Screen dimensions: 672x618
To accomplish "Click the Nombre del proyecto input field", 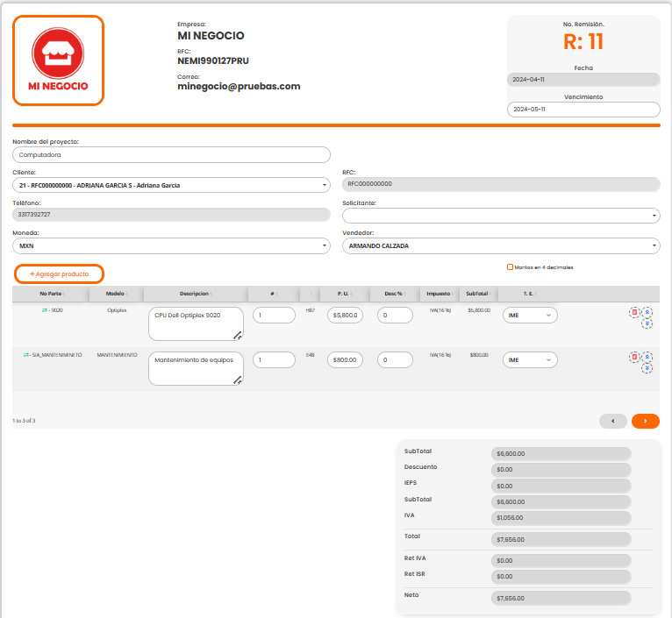I will click(x=171, y=154).
